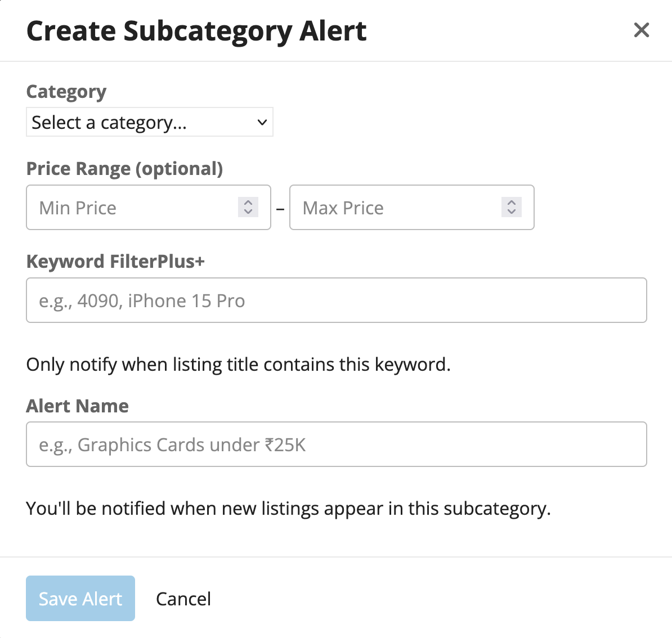Close the Create Subcategory Alert dialog
The image size is (672, 638).
[641, 30]
